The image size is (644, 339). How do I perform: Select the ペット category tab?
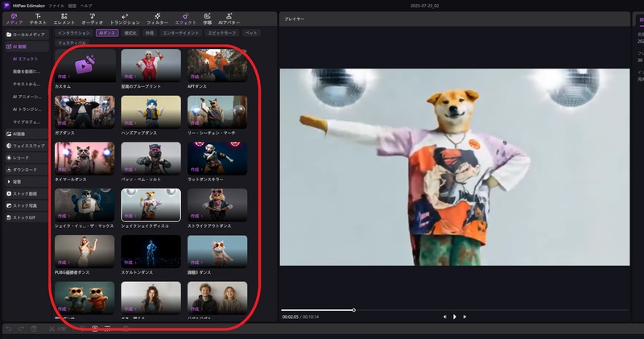pos(251,33)
